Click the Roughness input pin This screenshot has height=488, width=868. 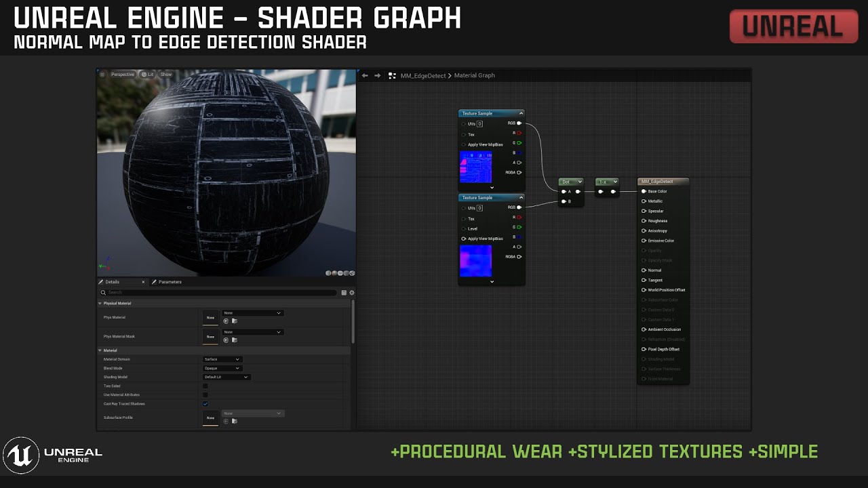[x=644, y=221]
